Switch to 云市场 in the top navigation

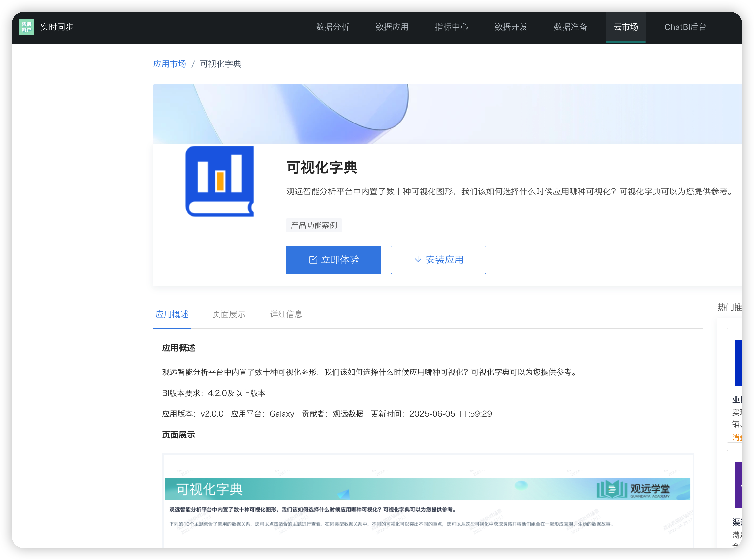[x=626, y=27]
